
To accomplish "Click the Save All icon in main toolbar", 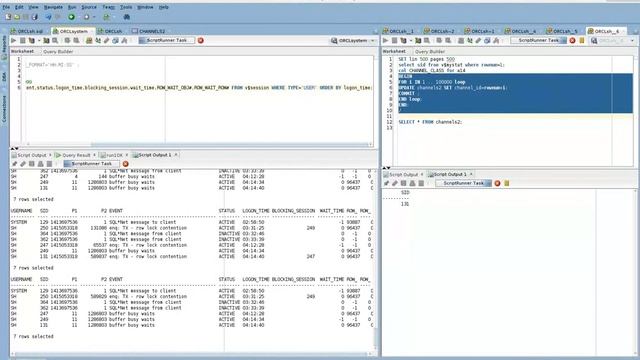I will pos(35,17).
